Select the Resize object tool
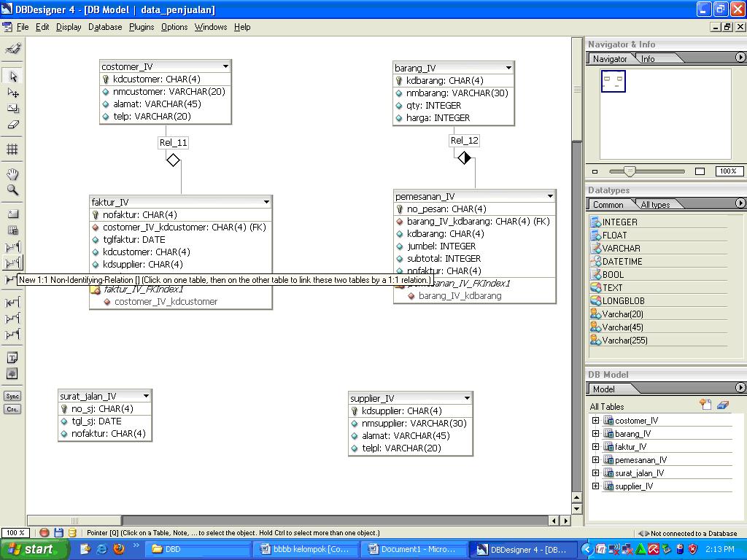Screen dimensions: 747x560 tap(13, 109)
